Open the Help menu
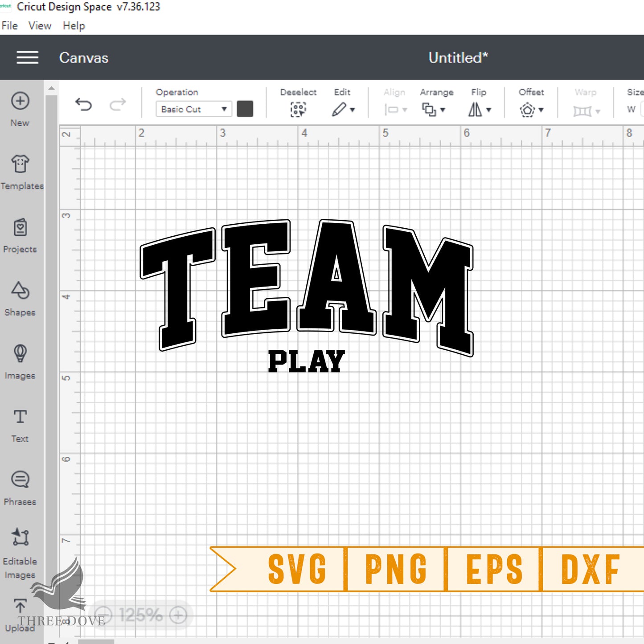 (x=74, y=26)
